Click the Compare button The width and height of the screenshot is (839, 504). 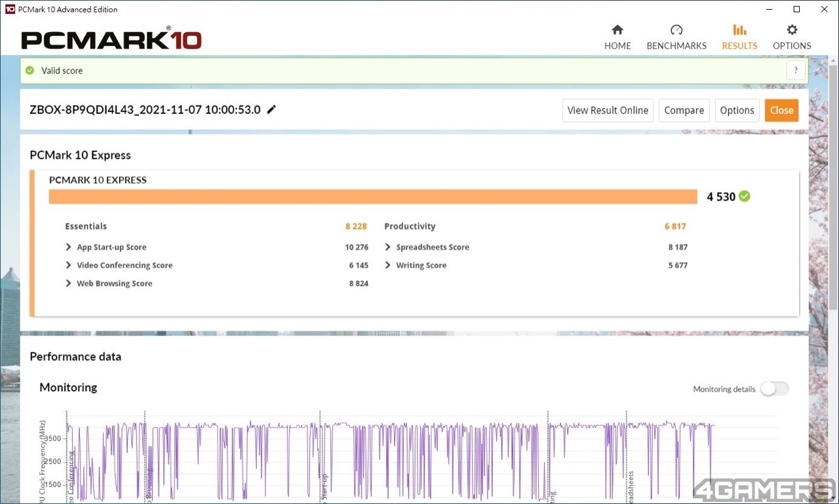(x=684, y=110)
